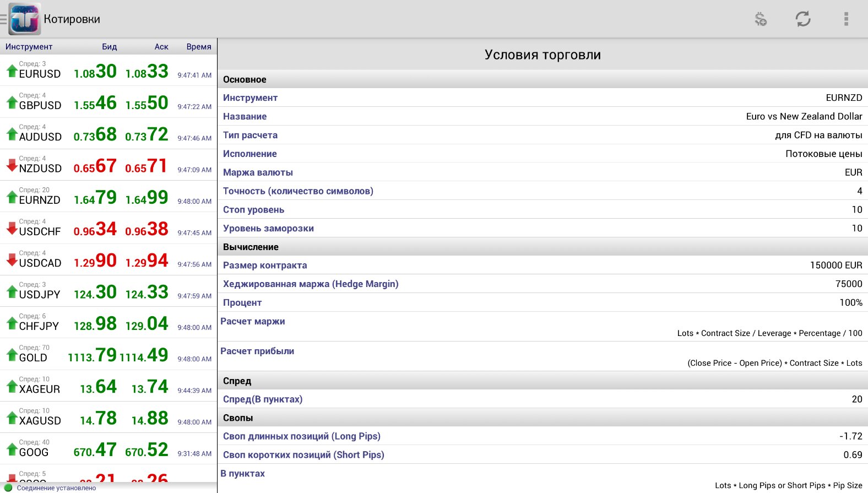Click the USDJPY ask price
The image size is (868, 493).
tap(147, 292)
